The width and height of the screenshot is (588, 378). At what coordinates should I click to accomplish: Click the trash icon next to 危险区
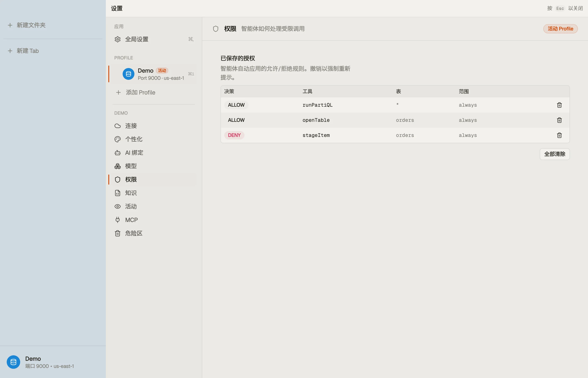[118, 234]
